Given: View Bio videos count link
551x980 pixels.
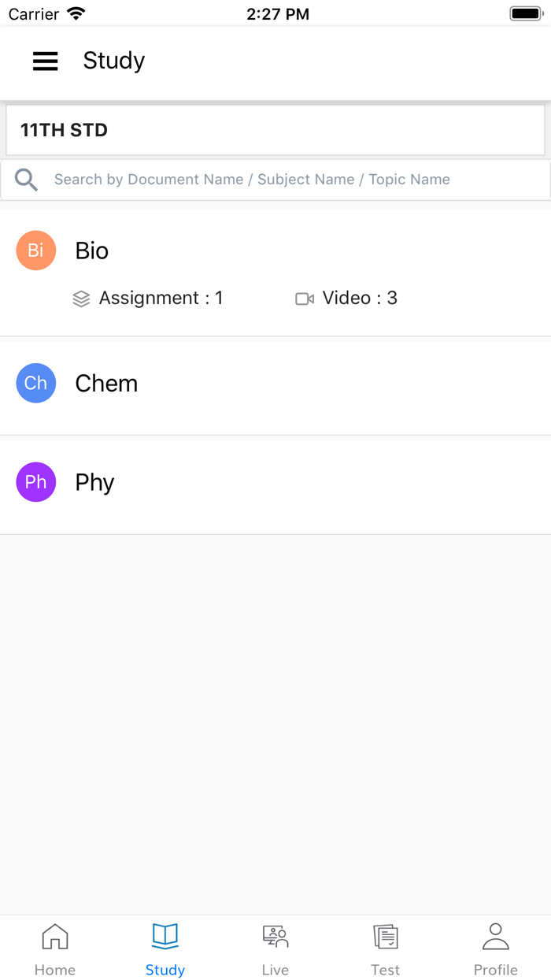Looking at the screenshot, I should (x=360, y=299).
